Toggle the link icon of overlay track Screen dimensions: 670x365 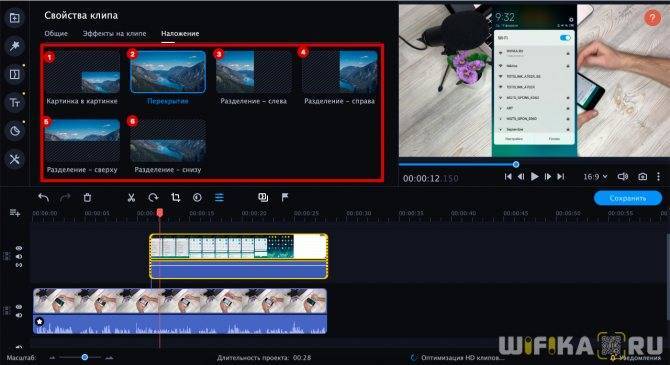pos(19,265)
